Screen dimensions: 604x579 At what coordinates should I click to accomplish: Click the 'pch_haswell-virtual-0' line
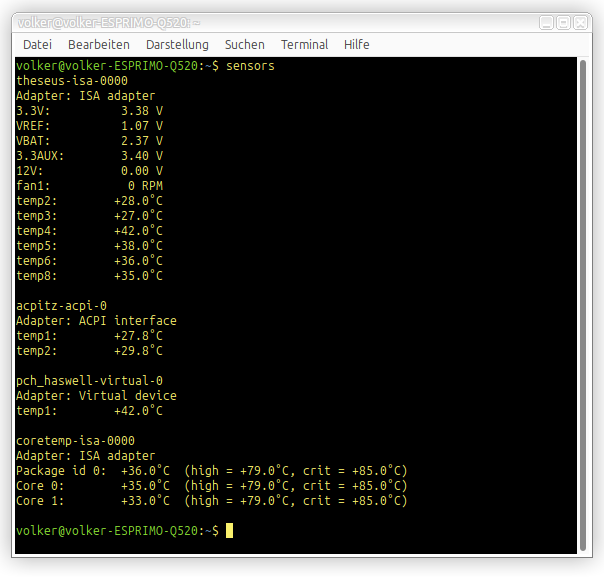[89, 381]
